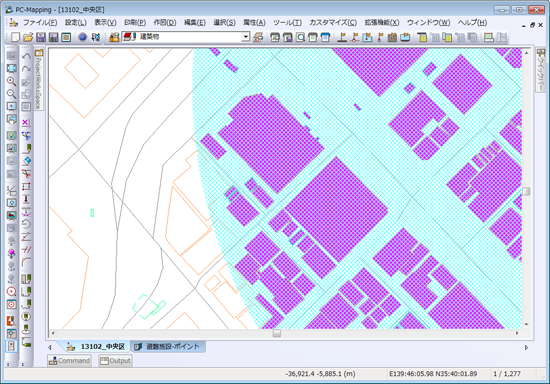Screen dimensions: 550x384
Task: Open the 建築物 layer dropdown
Action: pos(246,36)
